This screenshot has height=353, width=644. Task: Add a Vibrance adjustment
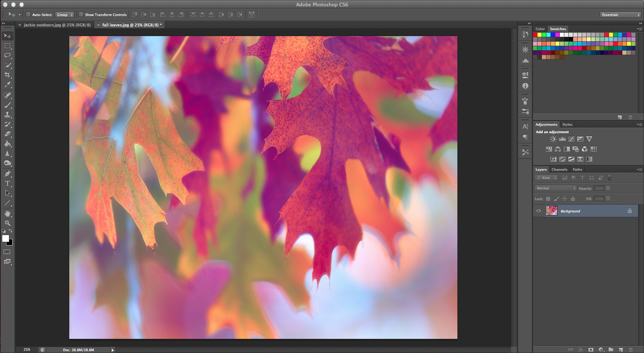(x=589, y=139)
